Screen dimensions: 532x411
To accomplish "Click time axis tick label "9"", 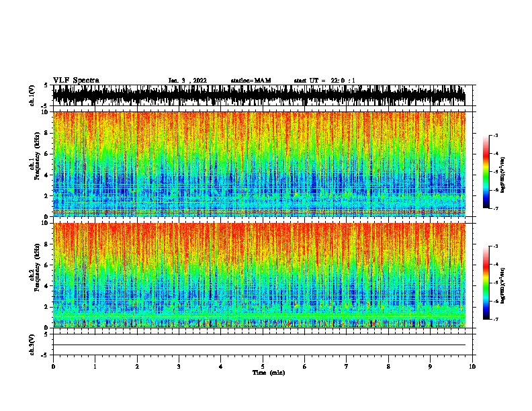I will pos(430,367).
